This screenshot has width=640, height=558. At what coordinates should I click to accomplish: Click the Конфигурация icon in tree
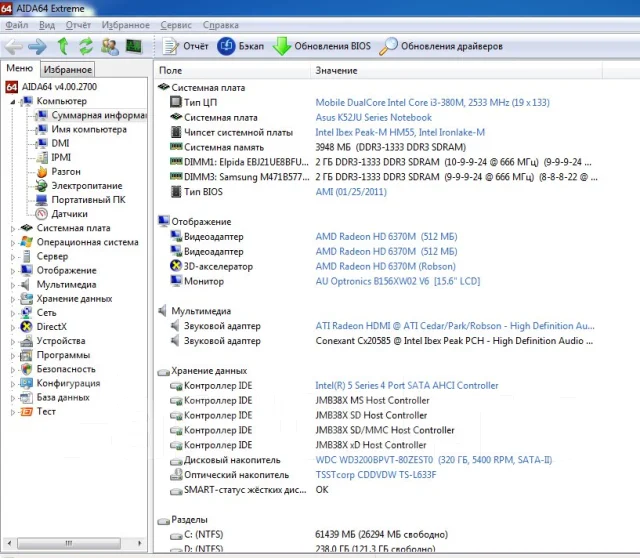click(27, 383)
